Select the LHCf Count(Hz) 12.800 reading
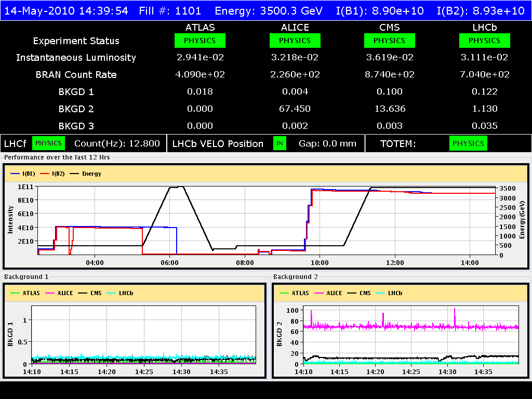532x399 pixels. click(117, 143)
